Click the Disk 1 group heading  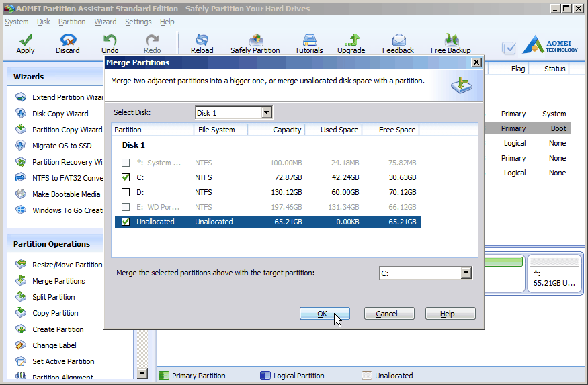(x=134, y=145)
